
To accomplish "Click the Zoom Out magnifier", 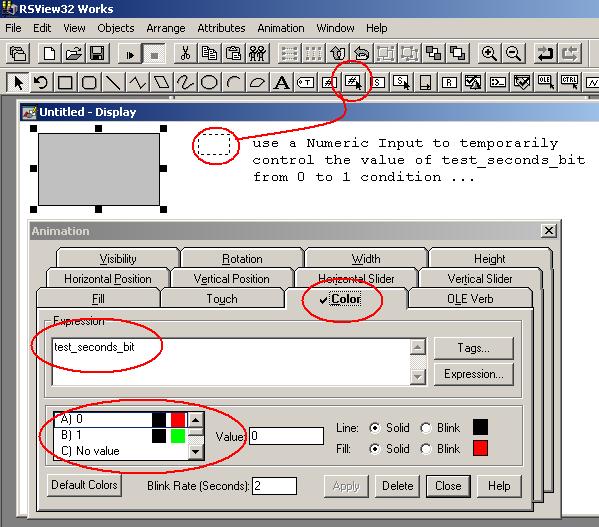I will click(513, 53).
